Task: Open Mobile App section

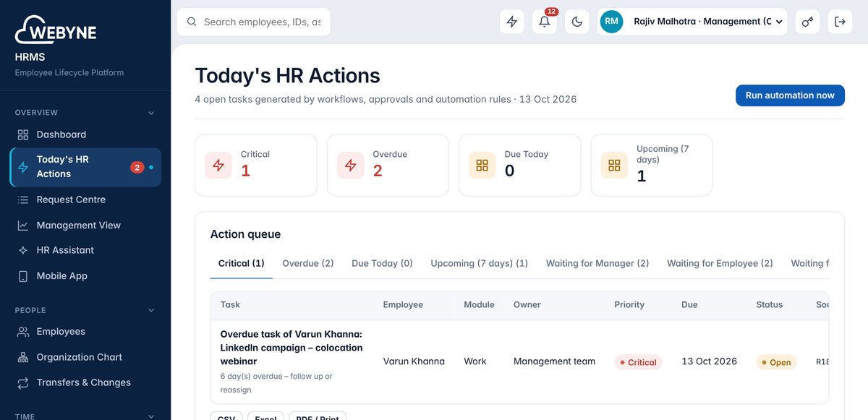Action: [x=85, y=275]
